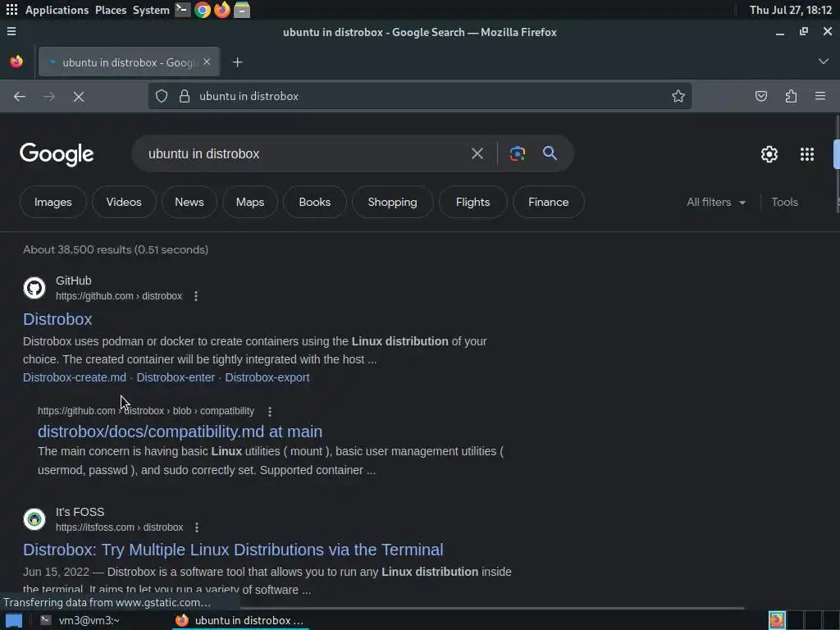Switch to Maps results
The image size is (840, 630).
pos(250,202)
